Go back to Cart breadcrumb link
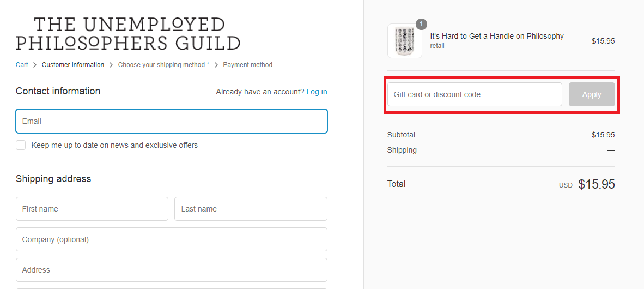The image size is (644, 289). point(22,64)
